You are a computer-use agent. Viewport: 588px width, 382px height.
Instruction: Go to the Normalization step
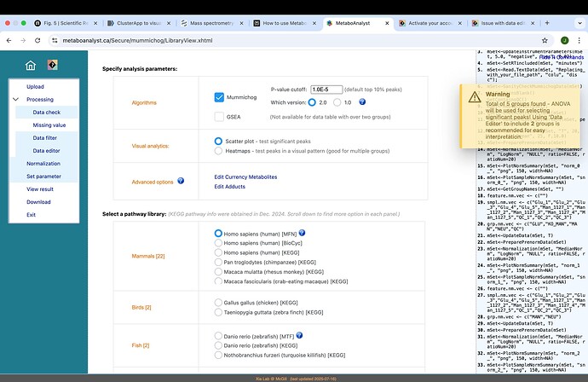coord(43,164)
